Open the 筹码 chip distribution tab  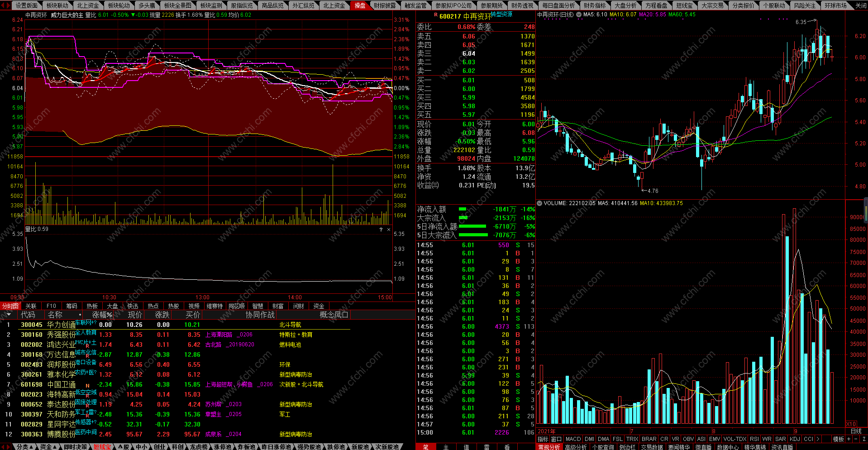(x=72, y=306)
